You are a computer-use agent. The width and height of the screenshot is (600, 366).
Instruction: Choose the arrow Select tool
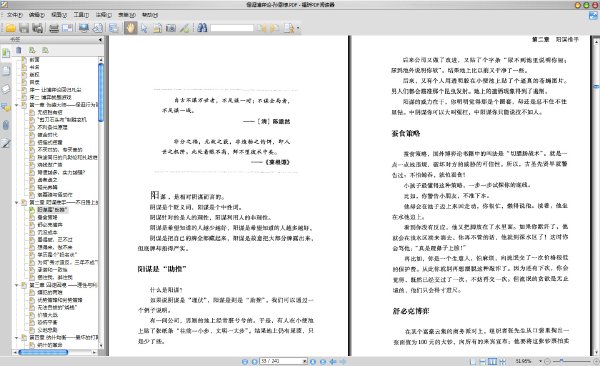click(144, 28)
